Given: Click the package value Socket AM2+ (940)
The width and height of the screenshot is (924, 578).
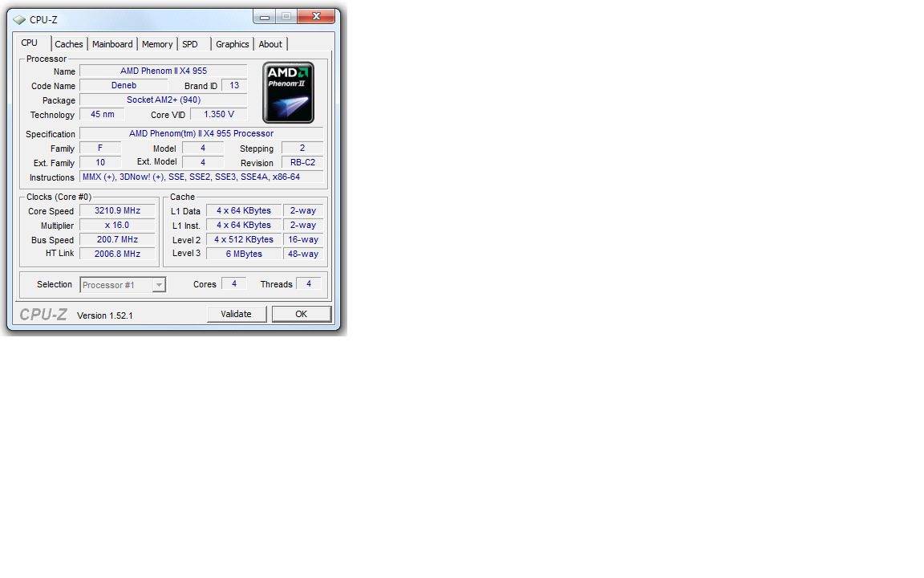Looking at the screenshot, I should [x=164, y=100].
